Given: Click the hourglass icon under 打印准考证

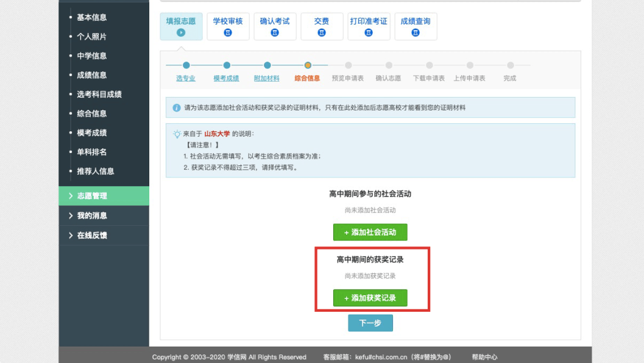Looking at the screenshot, I should click(369, 32).
